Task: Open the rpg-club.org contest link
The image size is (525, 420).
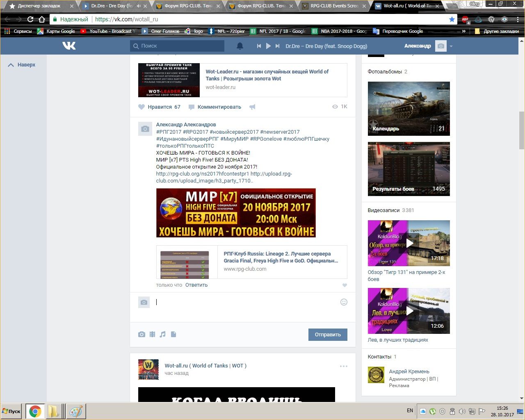Action: pyautogui.click(x=202, y=174)
